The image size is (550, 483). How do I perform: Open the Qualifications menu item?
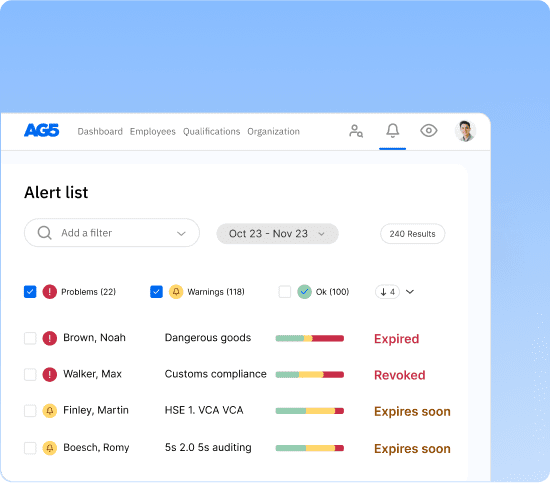[x=212, y=132]
